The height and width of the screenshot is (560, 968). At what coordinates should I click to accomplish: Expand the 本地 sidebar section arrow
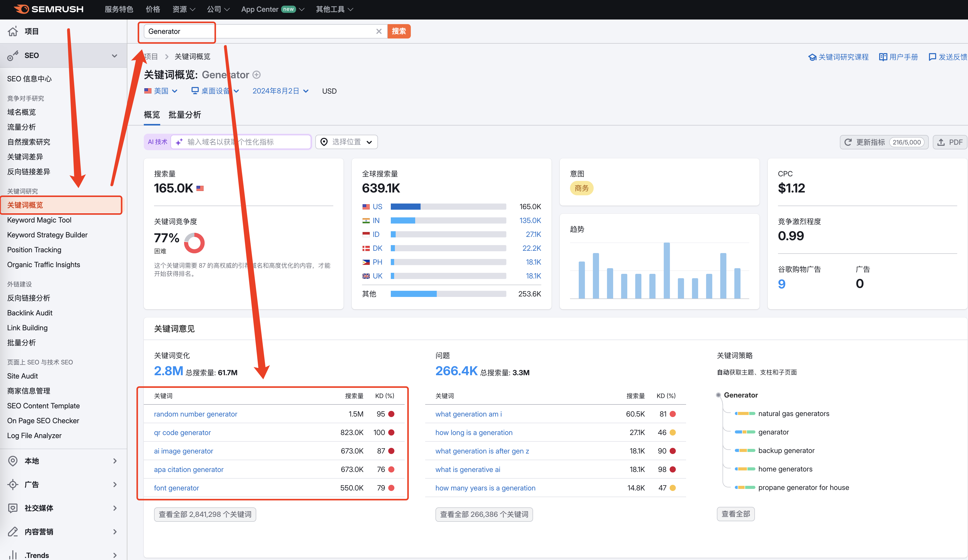pyautogui.click(x=115, y=461)
